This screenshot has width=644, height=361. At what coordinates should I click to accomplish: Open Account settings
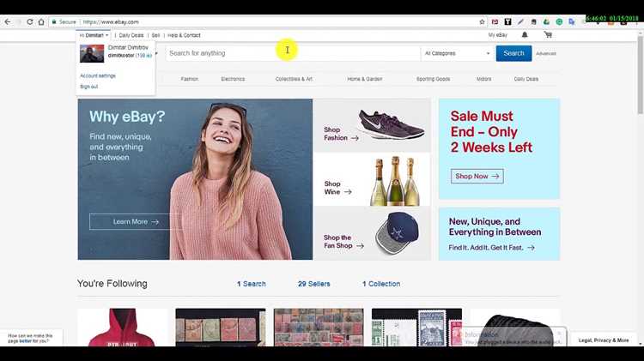tap(98, 76)
